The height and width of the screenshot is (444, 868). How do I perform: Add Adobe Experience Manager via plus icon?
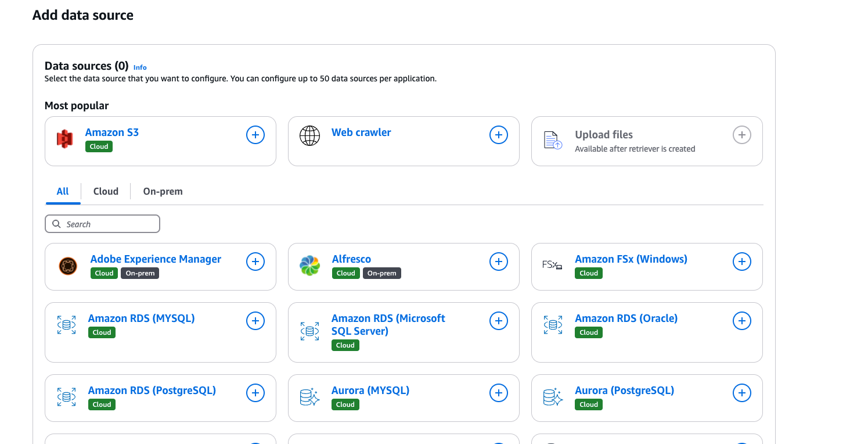coord(255,262)
